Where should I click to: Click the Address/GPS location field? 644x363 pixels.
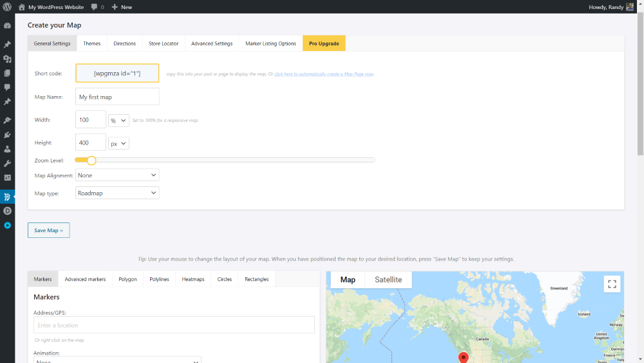coord(174,325)
